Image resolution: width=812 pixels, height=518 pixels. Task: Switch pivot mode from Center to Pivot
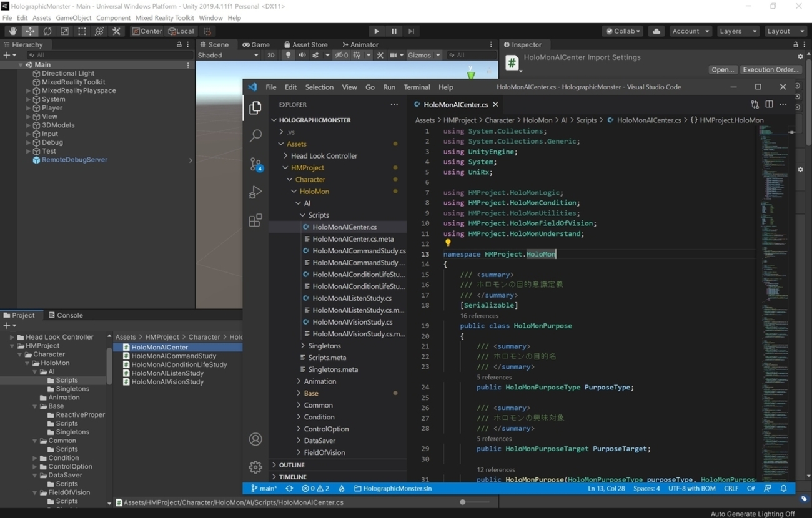(x=147, y=31)
